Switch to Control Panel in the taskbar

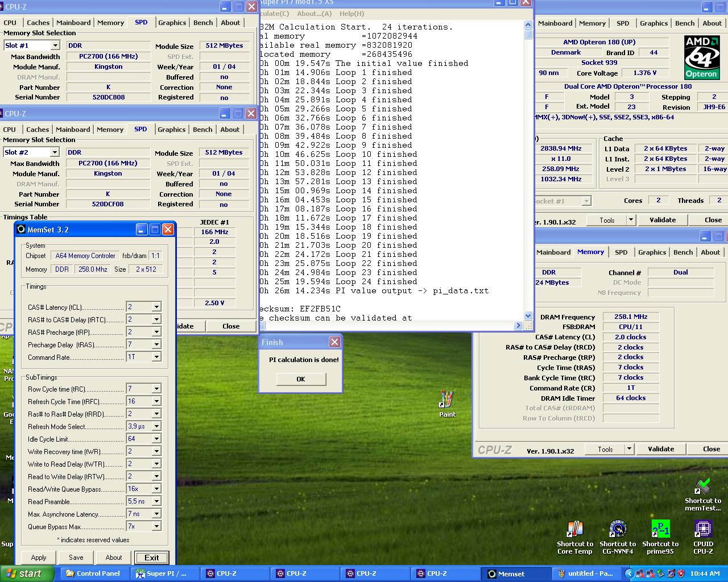click(93, 573)
